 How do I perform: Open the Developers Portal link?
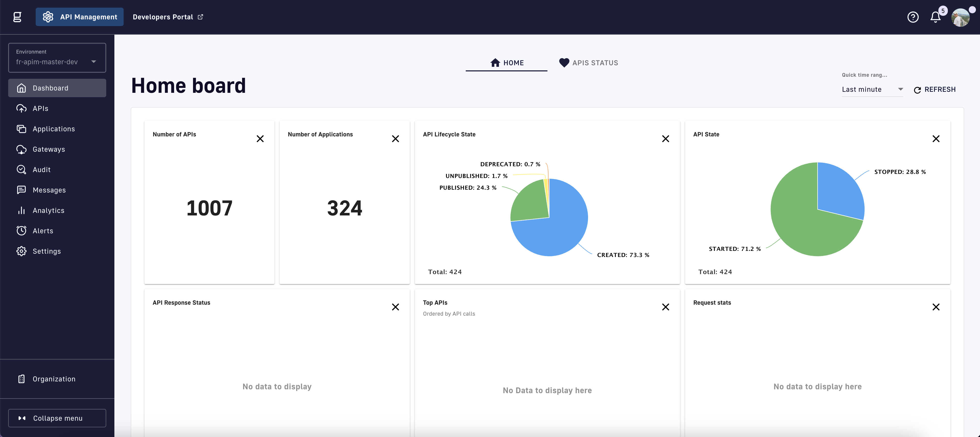click(168, 17)
